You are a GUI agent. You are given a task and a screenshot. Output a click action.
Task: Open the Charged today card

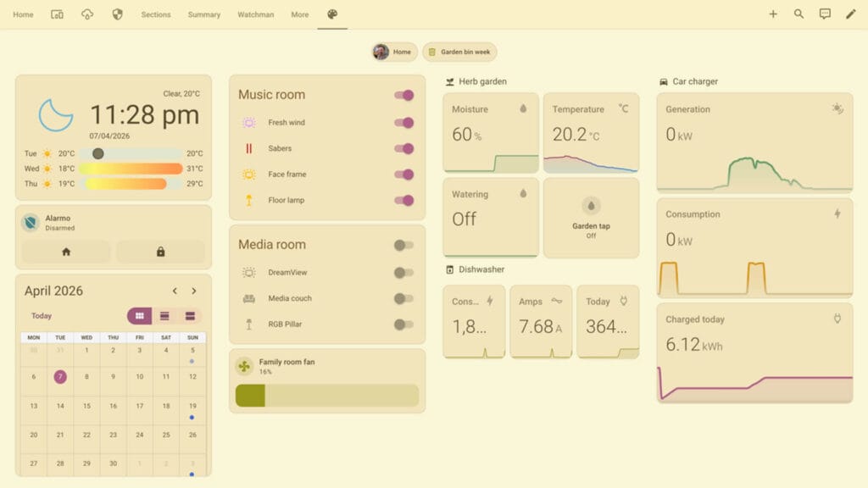tap(754, 353)
